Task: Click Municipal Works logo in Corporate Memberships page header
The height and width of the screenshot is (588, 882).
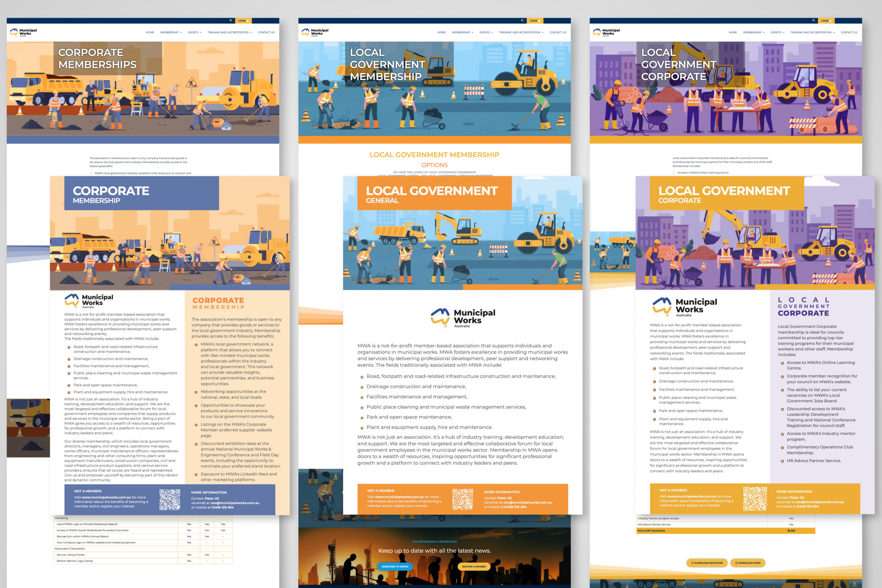Action: point(23,32)
